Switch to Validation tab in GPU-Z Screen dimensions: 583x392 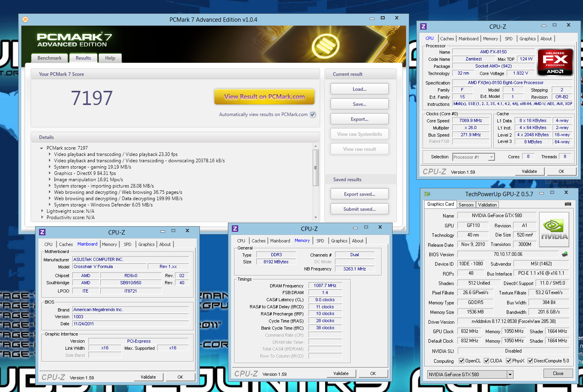click(x=487, y=205)
